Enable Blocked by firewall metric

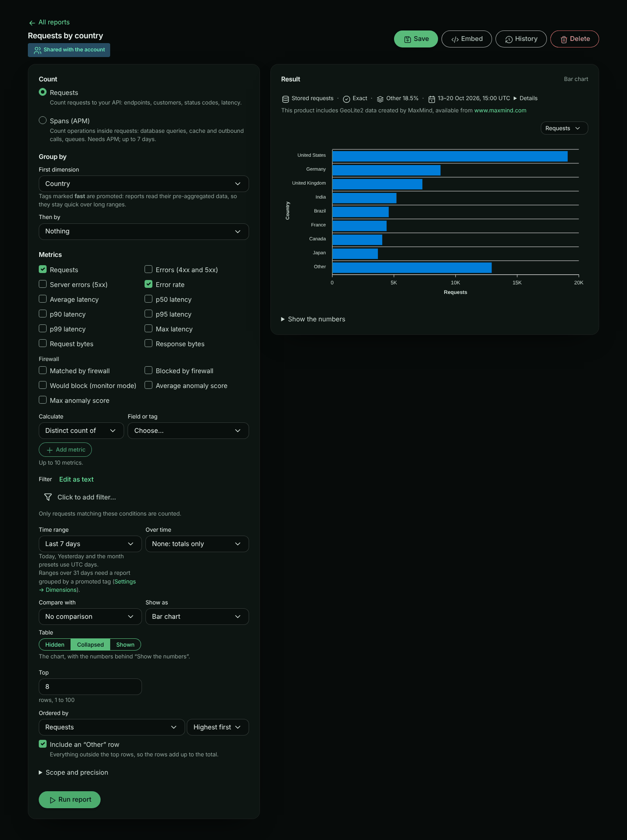click(x=148, y=371)
